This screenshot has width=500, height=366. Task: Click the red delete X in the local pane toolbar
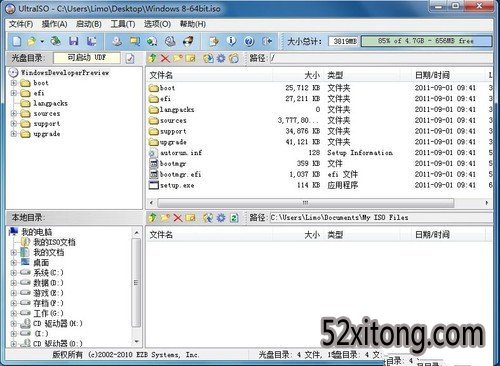[x=178, y=218]
